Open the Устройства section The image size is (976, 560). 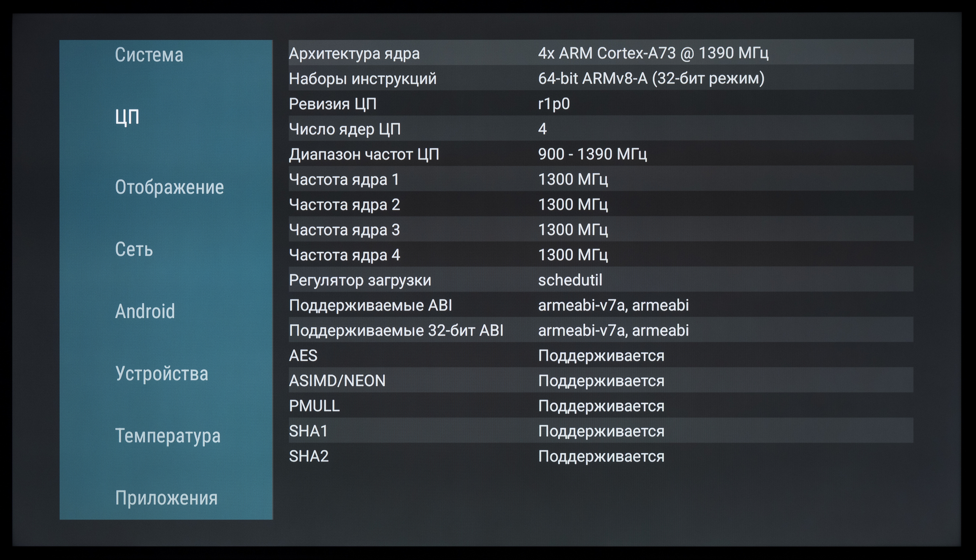161,373
